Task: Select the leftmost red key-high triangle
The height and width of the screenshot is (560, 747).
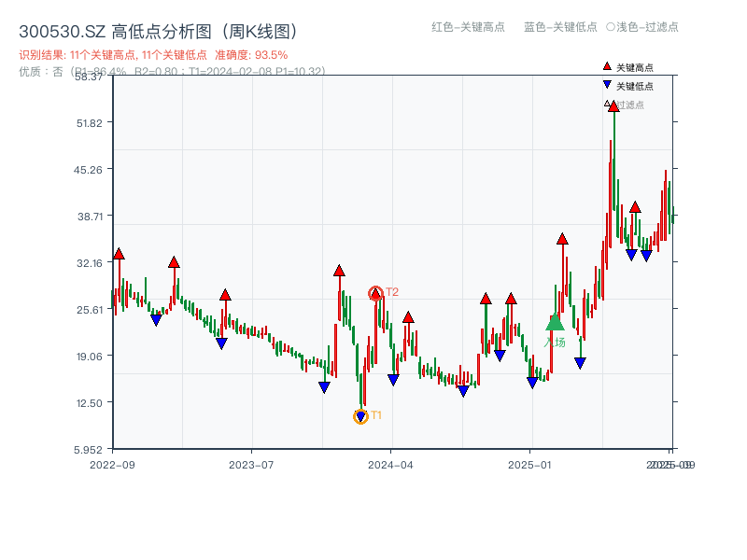Action: point(119,252)
